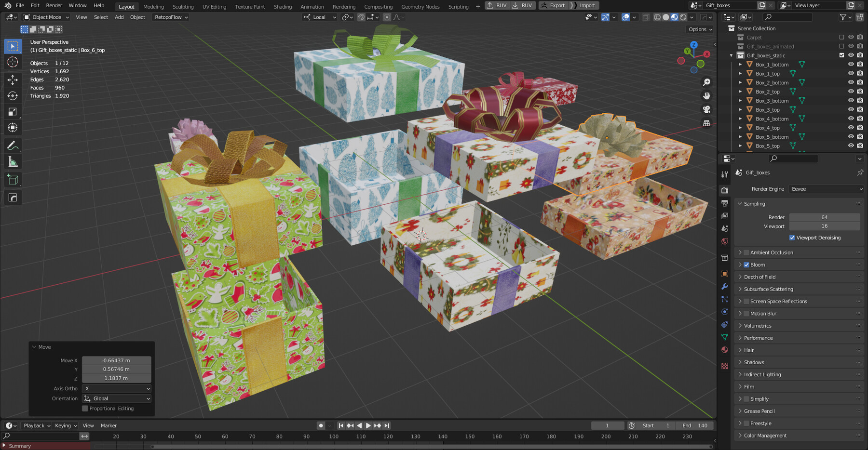Open the Render Engine dropdown showing Eevee

coord(826,189)
